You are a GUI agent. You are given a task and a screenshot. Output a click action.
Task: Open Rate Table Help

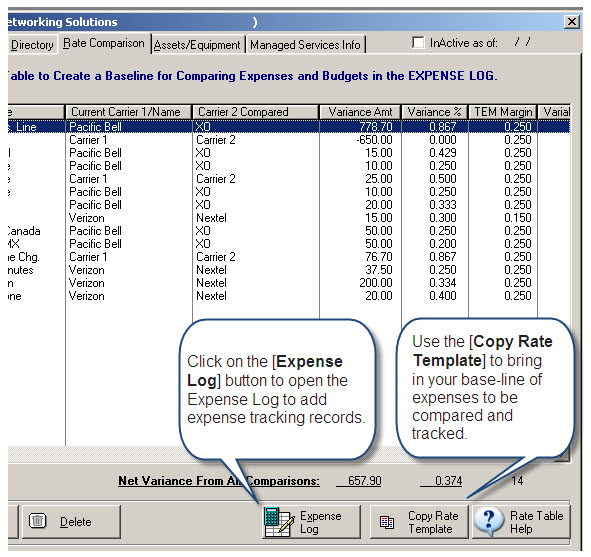[521, 522]
